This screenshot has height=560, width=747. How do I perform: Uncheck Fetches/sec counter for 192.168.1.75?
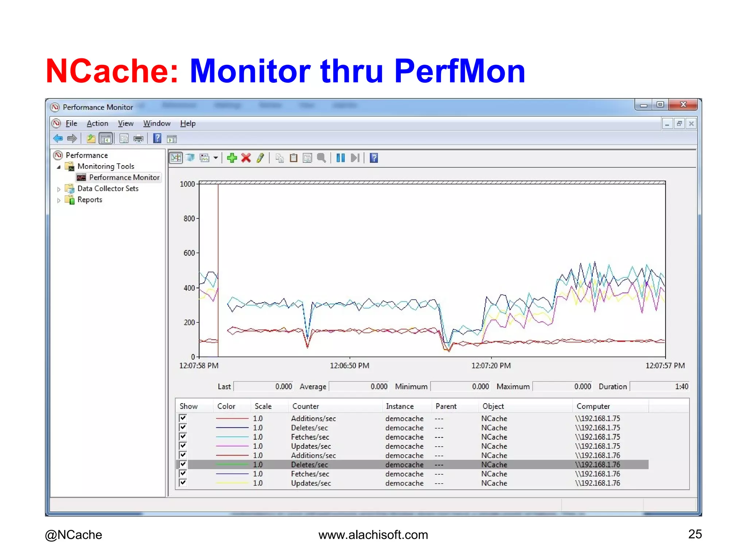coord(183,436)
